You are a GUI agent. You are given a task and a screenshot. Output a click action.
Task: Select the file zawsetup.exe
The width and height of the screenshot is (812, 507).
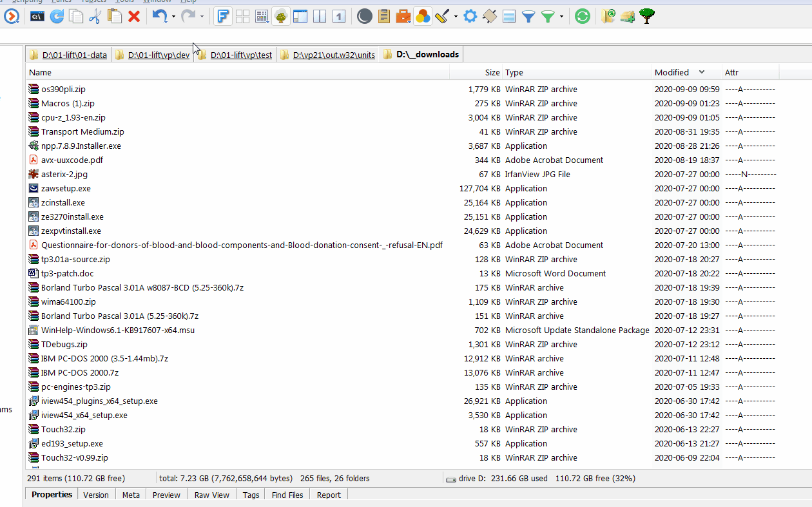[64, 188]
